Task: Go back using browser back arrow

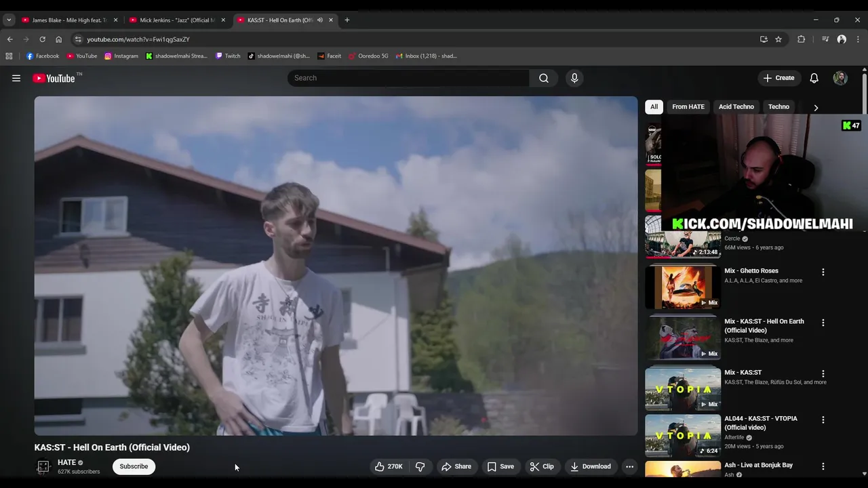Action: (10, 39)
